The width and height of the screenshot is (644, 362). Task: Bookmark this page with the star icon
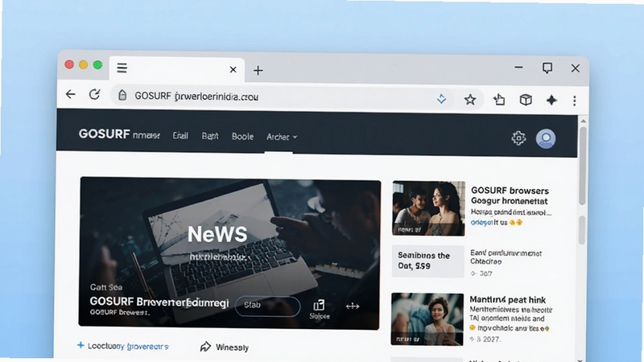coord(470,99)
